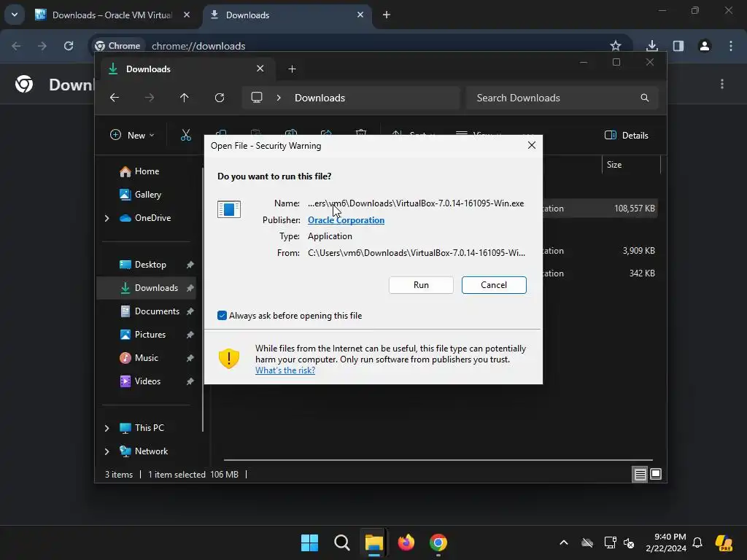Expand the This PC tree node
The image size is (747, 560).
click(107, 428)
